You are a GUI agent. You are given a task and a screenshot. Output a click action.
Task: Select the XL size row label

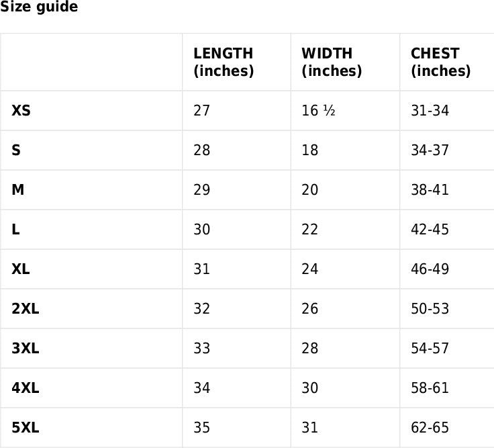point(21,269)
